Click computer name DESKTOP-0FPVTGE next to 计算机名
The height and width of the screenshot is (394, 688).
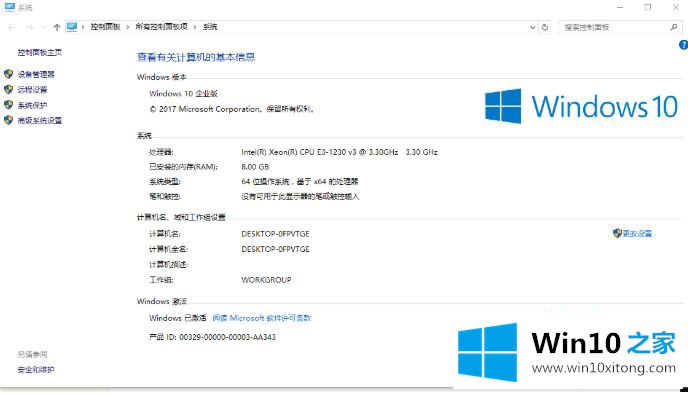(x=275, y=233)
